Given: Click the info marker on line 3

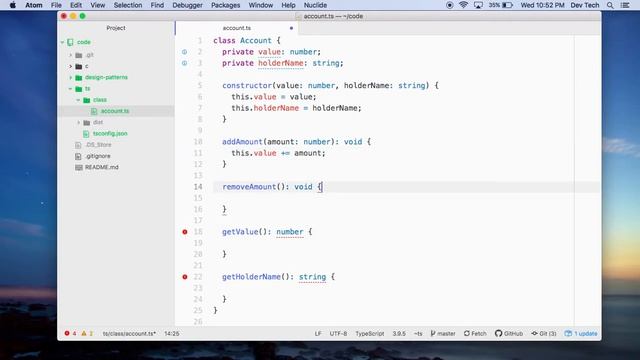Looking at the screenshot, I should click(x=184, y=63).
